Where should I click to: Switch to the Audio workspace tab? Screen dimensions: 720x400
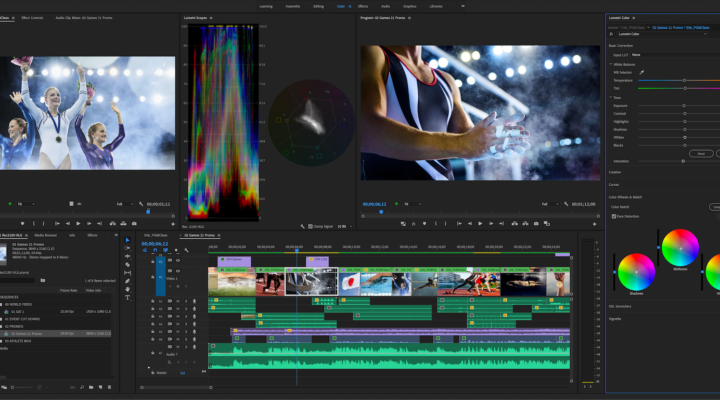coord(385,6)
